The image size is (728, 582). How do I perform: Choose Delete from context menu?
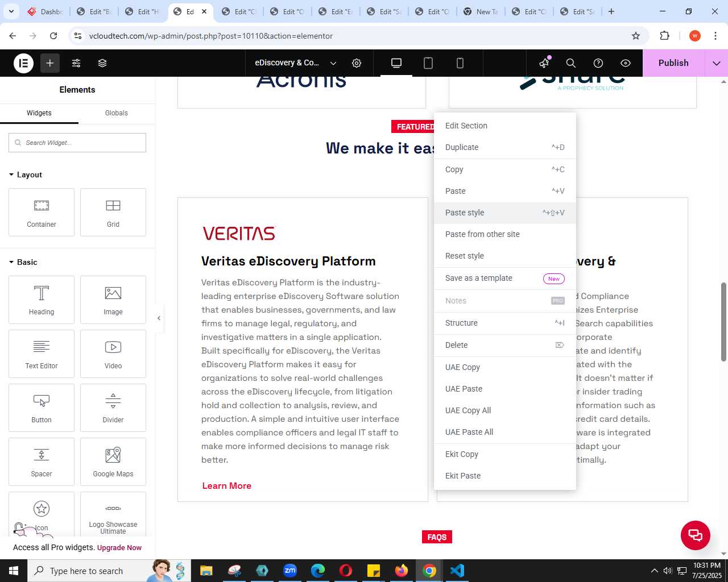click(505, 345)
